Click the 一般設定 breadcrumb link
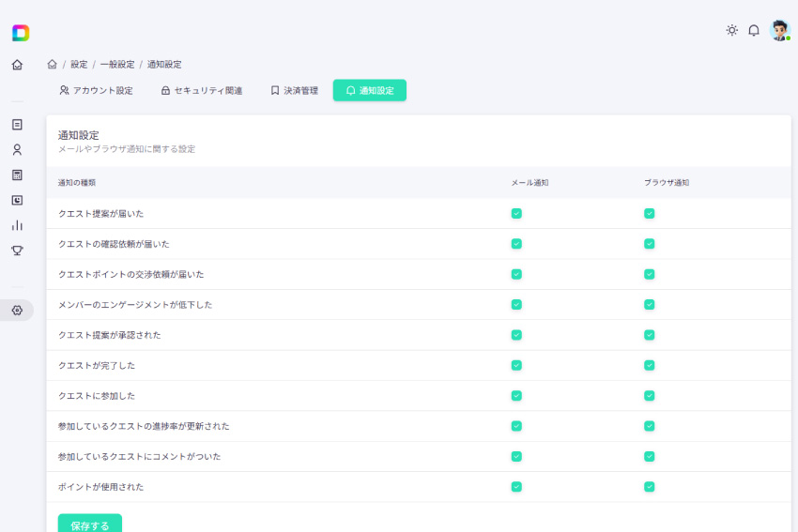 (x=117, y=65)
